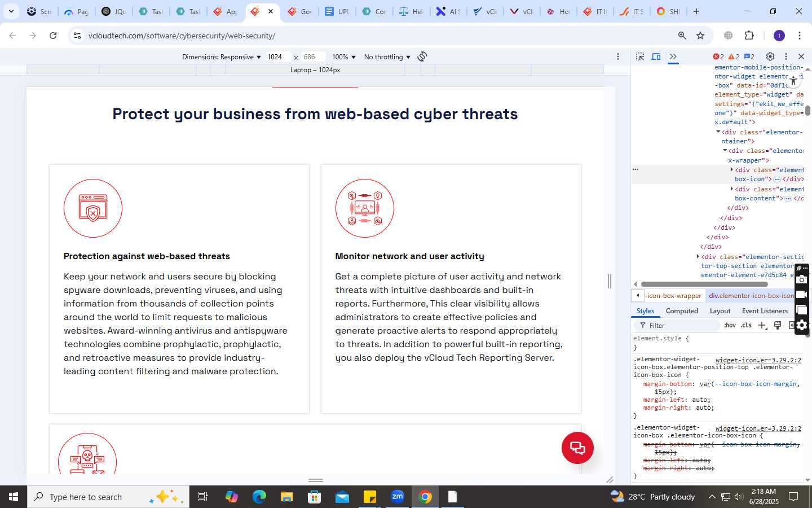812x508 pixels.
Task: Edit the viewport height field showing 686
Action: tap(314, 57)
